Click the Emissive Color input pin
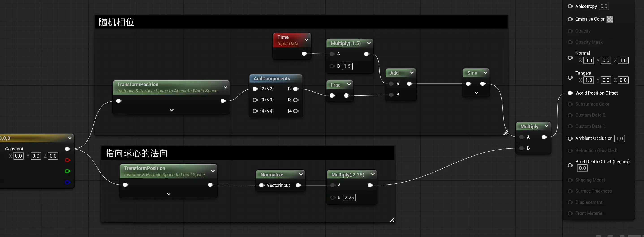Image resolution: width=644 pixels, height=237 pixels. click(x=570, y=19)
